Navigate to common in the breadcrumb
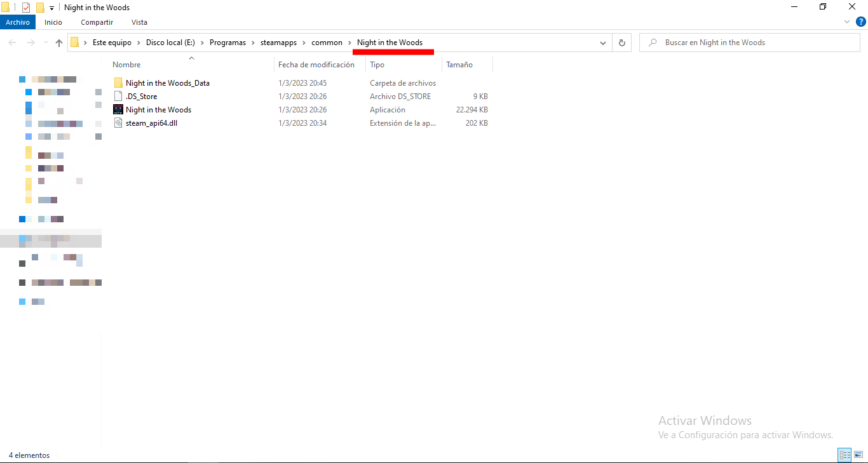The width and height of the screenshot is (868, 463). 327,43
